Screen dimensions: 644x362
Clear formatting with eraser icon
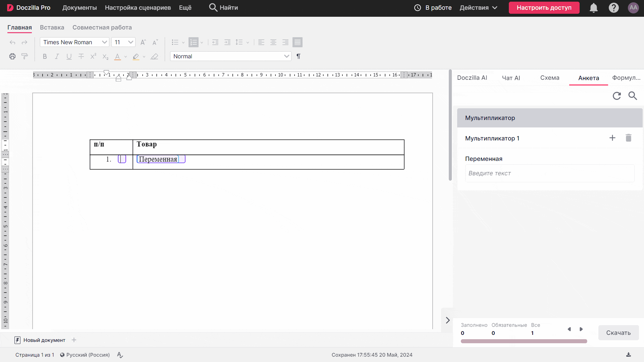click(x=154, y=56)
